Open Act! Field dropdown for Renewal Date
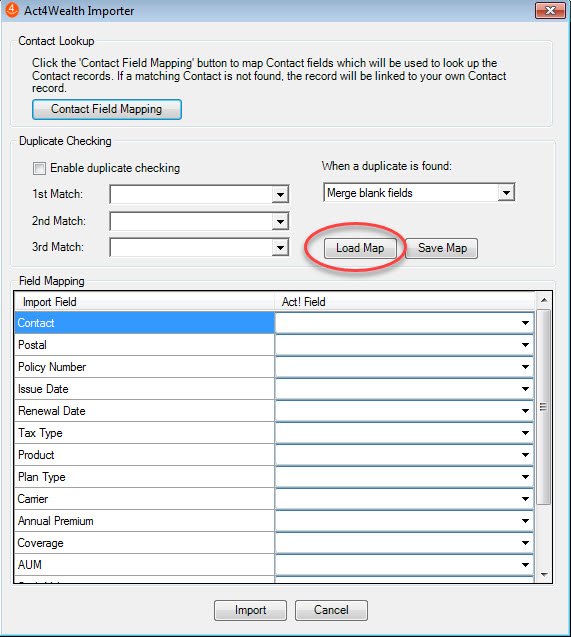This screenshot has width=571, height=637. pos(525,411)
